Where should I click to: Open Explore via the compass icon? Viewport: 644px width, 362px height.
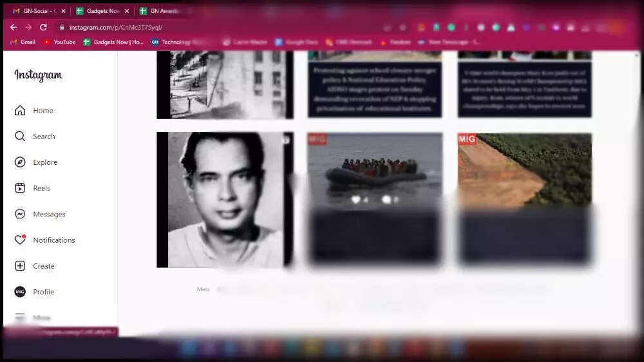point(20,162)
